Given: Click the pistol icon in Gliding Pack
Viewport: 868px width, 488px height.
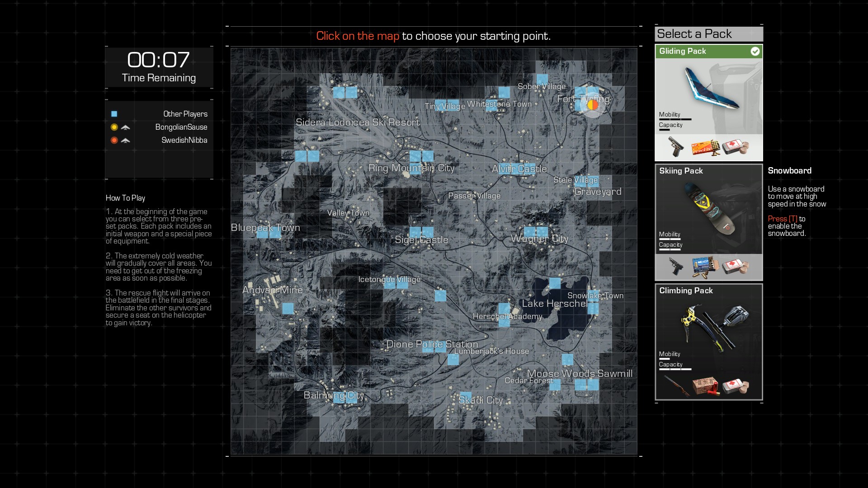Looking at the screenshot, I should (x=676, y=147).
